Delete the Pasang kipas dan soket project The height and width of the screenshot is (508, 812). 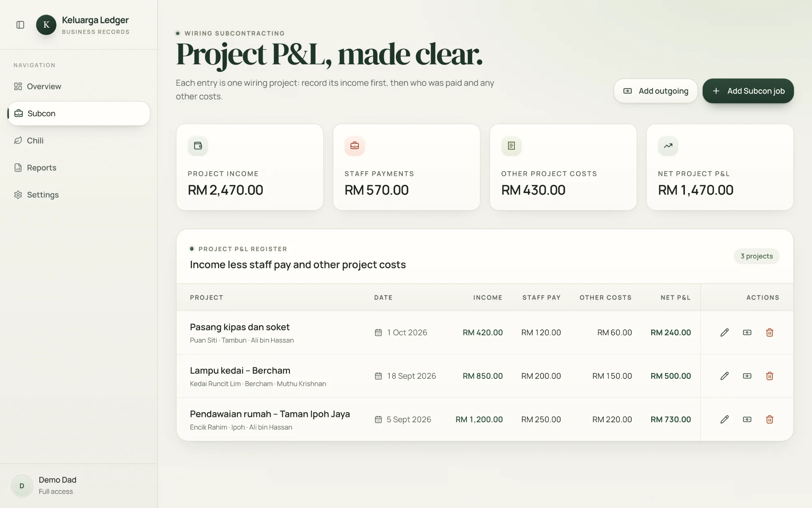(770, 332)
